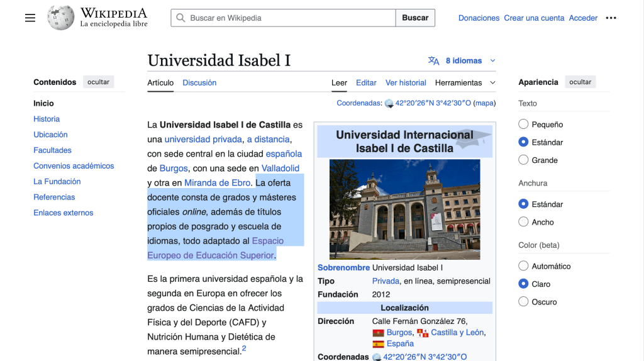Jump to Enlaces externos section
The height and width of the screenshot is (361, 644).
(64, 213)
